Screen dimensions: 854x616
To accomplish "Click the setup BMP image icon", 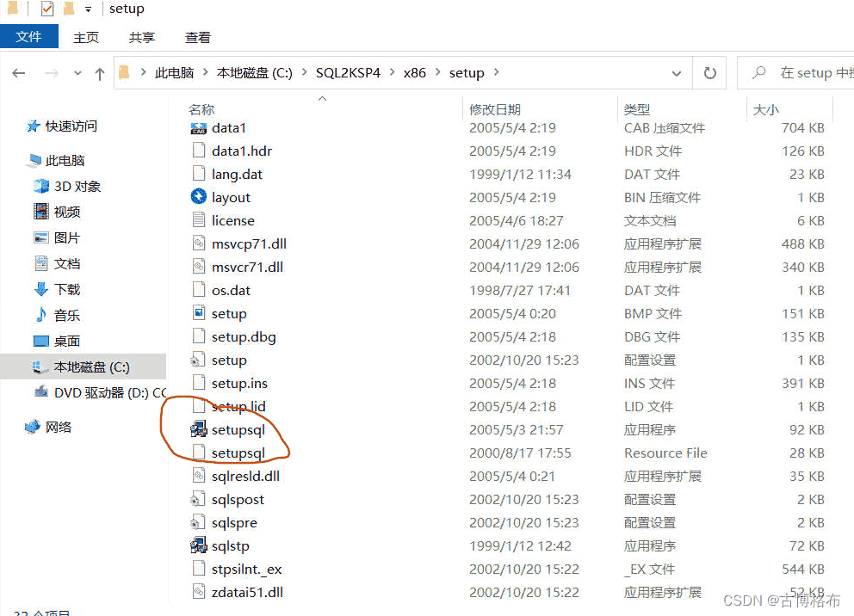I will click(199, 313).
